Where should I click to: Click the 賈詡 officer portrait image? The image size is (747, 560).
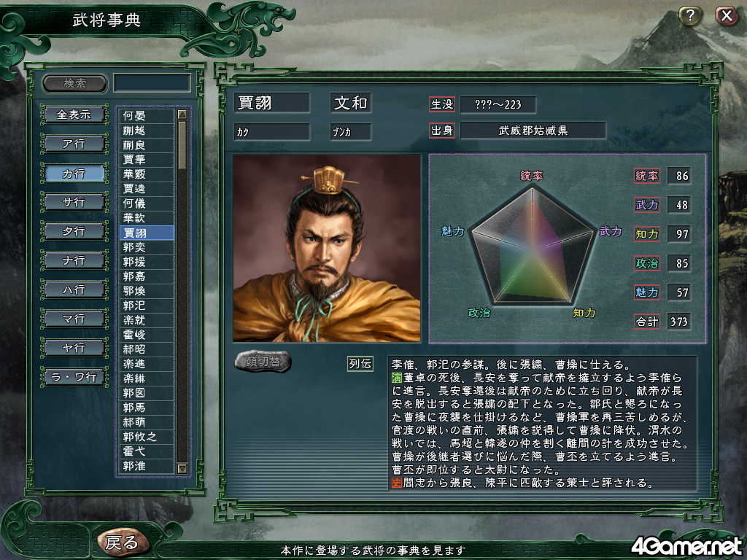pyautogui.click(x=327, y=248)
